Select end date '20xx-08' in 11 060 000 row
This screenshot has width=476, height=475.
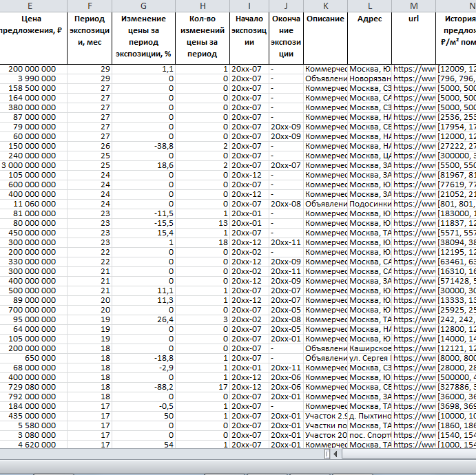[286, 204]
